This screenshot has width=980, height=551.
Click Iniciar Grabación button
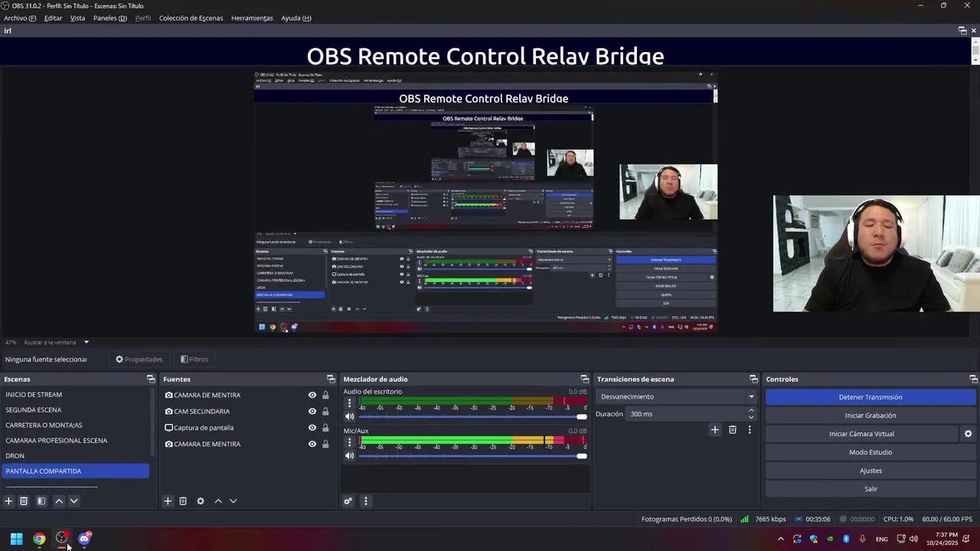871,416
